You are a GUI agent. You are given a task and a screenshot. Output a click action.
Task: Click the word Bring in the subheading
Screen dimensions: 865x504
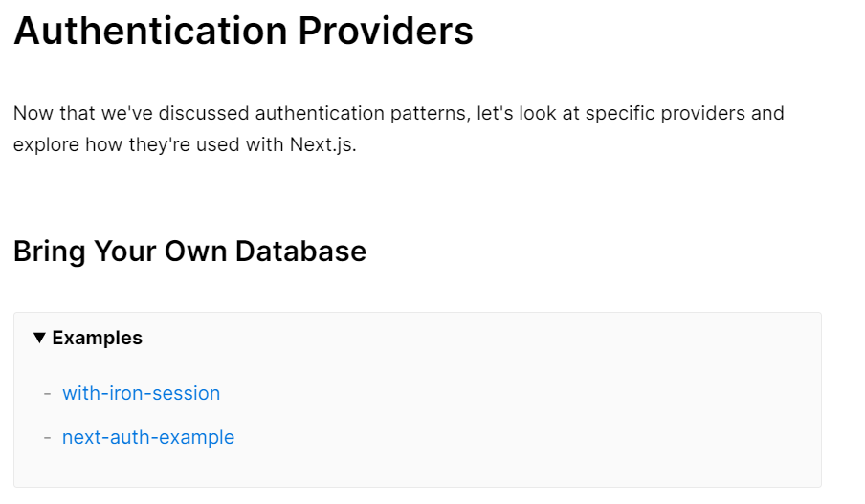click(49, 252)
